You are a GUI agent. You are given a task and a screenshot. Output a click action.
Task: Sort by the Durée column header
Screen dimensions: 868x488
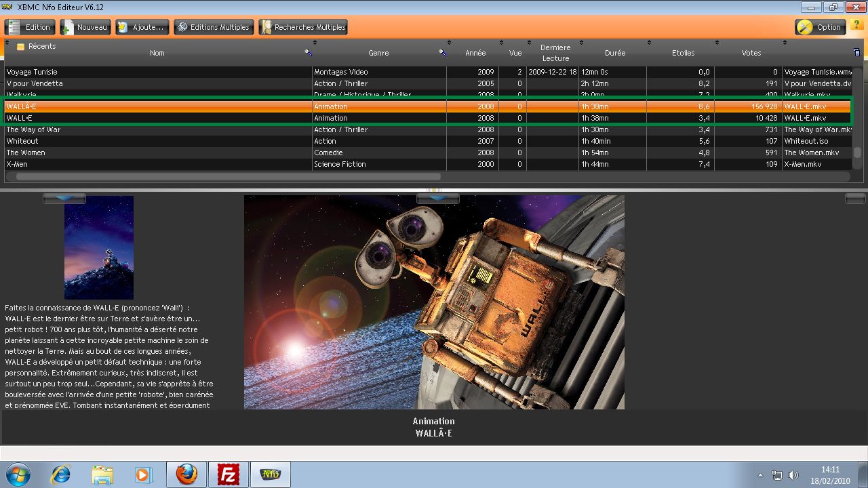click(x=615, y=53)
